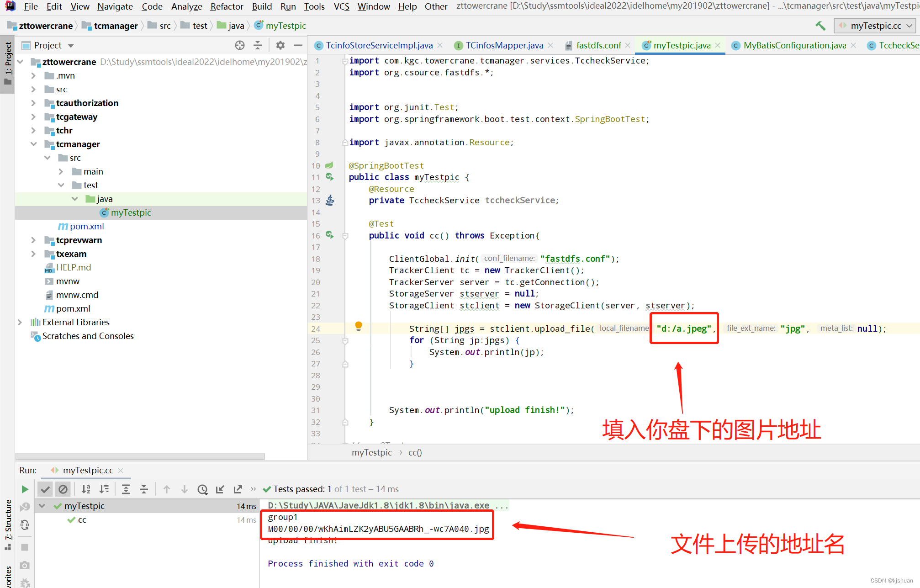Select pom.xml under tcmanager
Image resolution: width=920 pixels, height=588 pixels.
click(x=86, y=227)
